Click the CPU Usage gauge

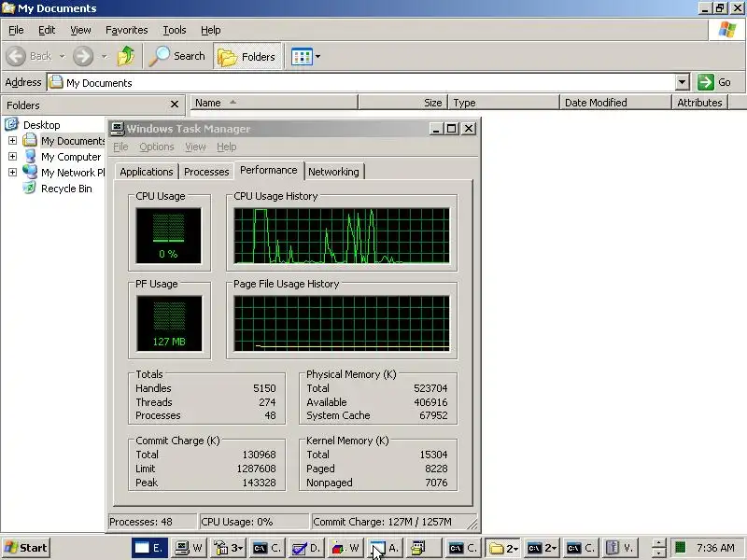[x=169, y=235]
